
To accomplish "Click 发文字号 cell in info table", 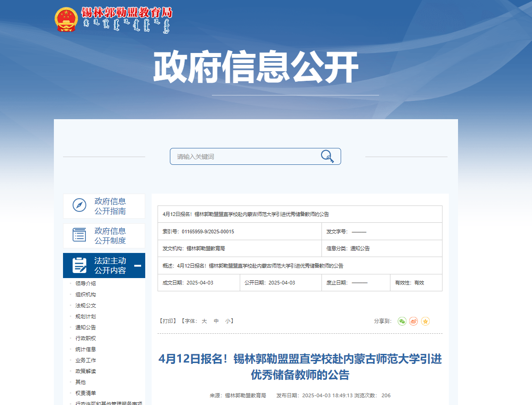I will tap(382, 231).
